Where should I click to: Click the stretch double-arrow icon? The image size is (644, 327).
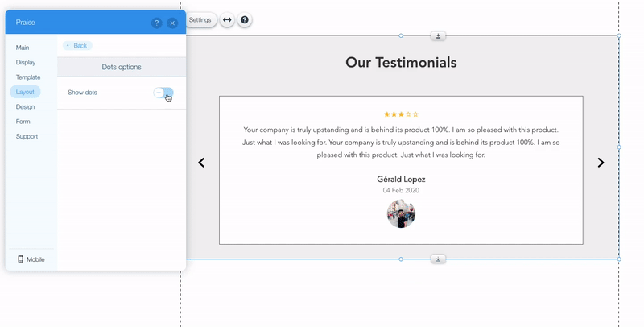click(227, 19)
